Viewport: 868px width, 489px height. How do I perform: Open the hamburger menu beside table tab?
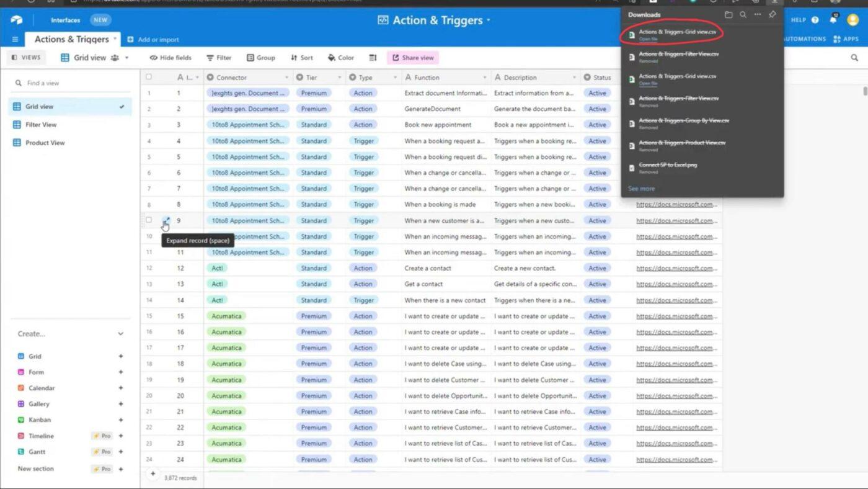[x=15, y=39]
